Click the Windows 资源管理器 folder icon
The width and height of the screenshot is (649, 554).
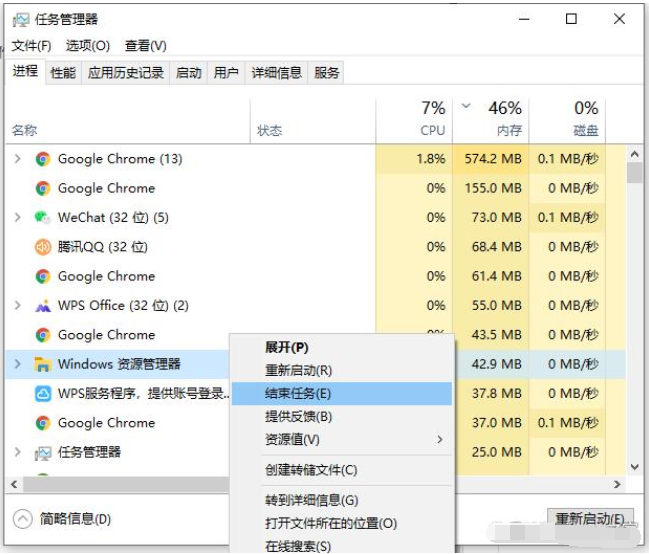point(43,364)
